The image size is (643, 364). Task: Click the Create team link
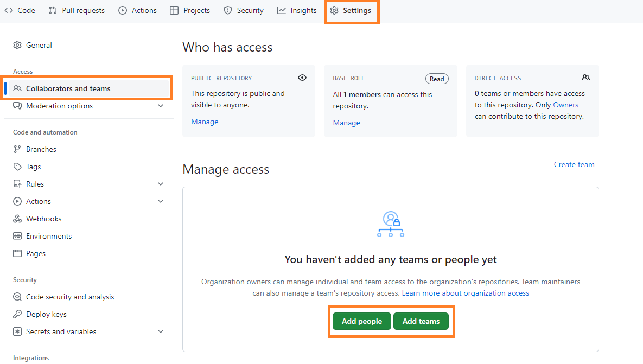click(574, 164)
